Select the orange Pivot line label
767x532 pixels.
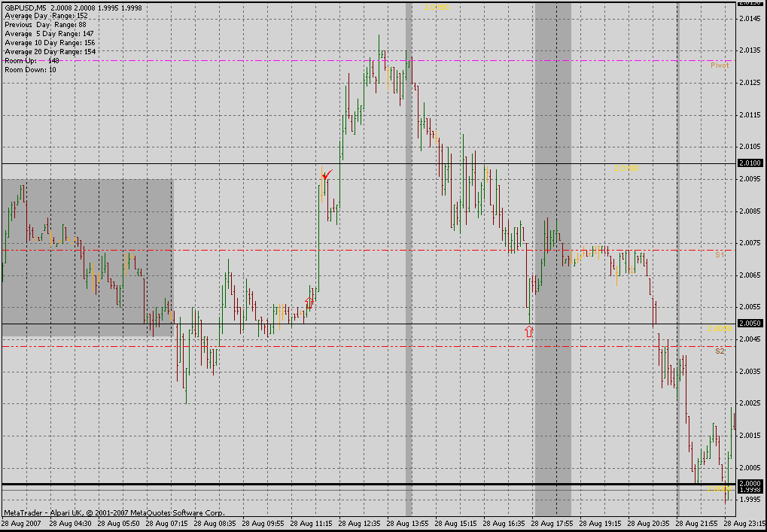(x=720, y=65)
